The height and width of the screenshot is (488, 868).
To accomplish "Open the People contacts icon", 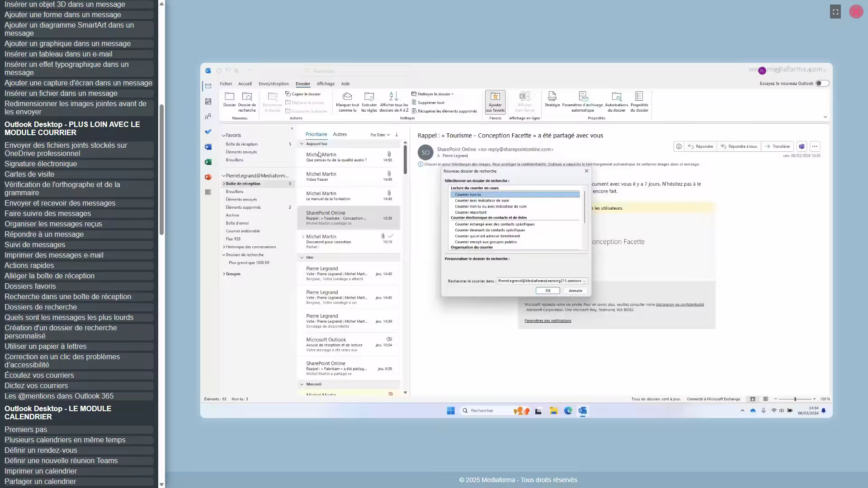I will 208,117.
